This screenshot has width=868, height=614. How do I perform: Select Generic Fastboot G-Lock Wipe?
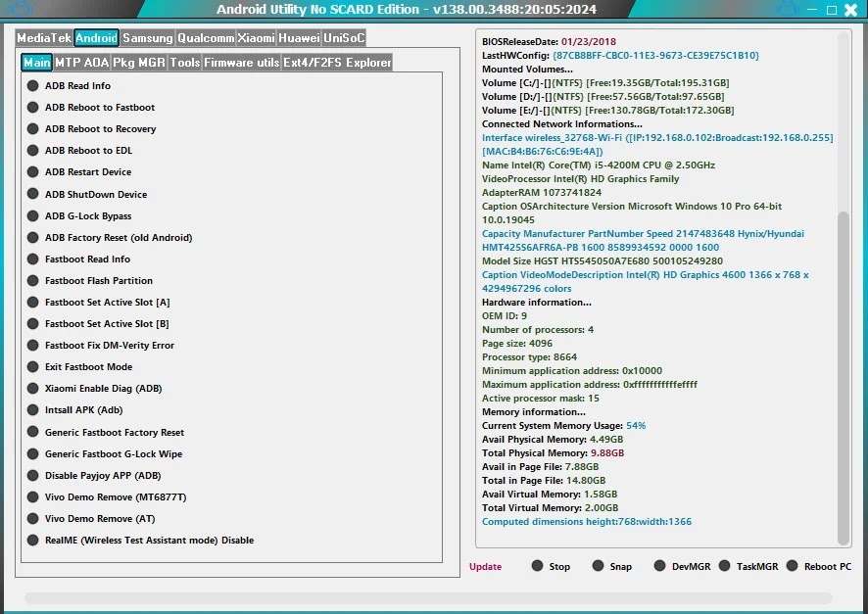pos(33,453)
